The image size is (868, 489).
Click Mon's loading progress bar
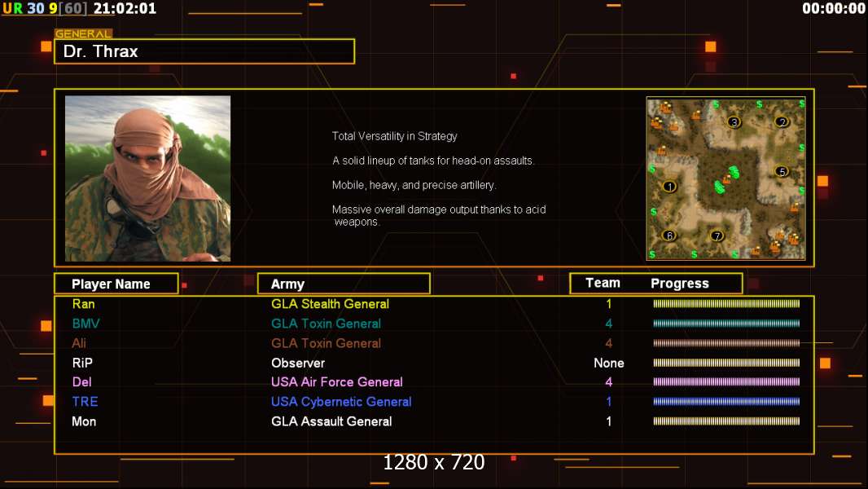click(x=726, y=421)
